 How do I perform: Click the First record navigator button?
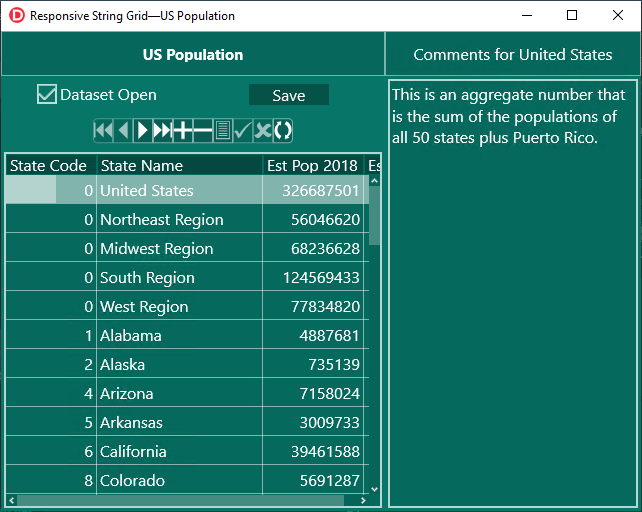tap(103, 130)
